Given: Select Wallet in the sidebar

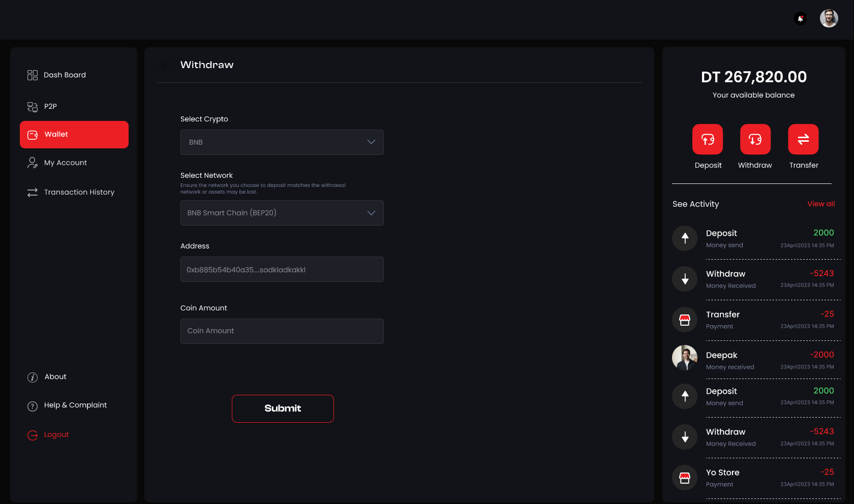Looking at the screenshot, I should coord(74,135).
